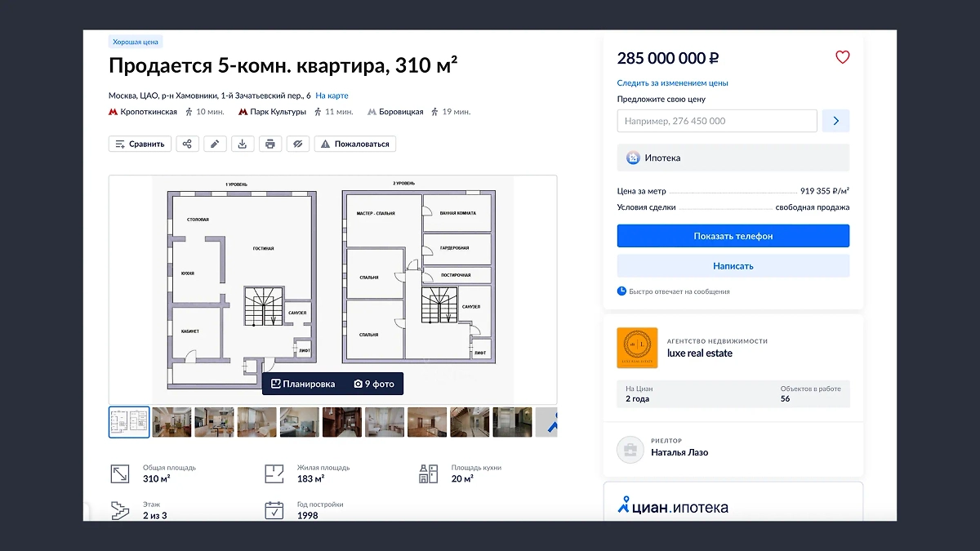The image size is (980, 551).
Task: Add listing to comparison via Сравнить
Action: tap(140, 143)
